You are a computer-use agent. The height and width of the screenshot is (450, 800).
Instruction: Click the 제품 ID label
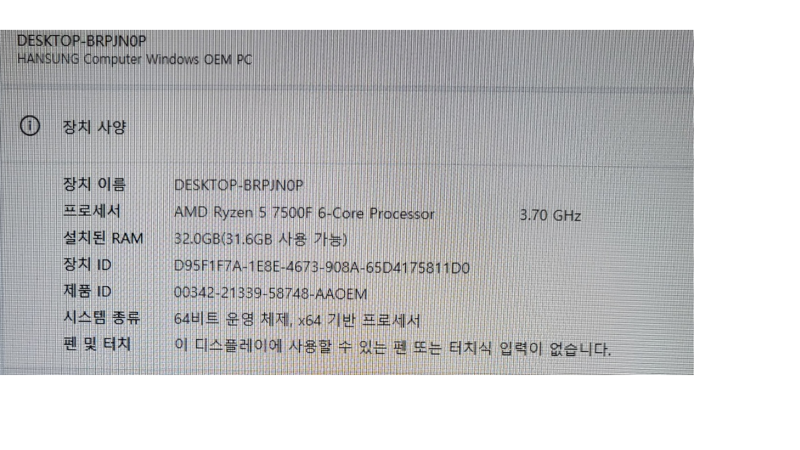(87, 291)
